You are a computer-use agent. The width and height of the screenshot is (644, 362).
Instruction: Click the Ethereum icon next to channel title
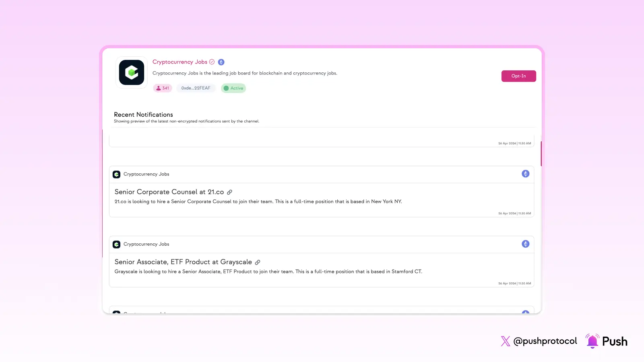coord(221,62)
